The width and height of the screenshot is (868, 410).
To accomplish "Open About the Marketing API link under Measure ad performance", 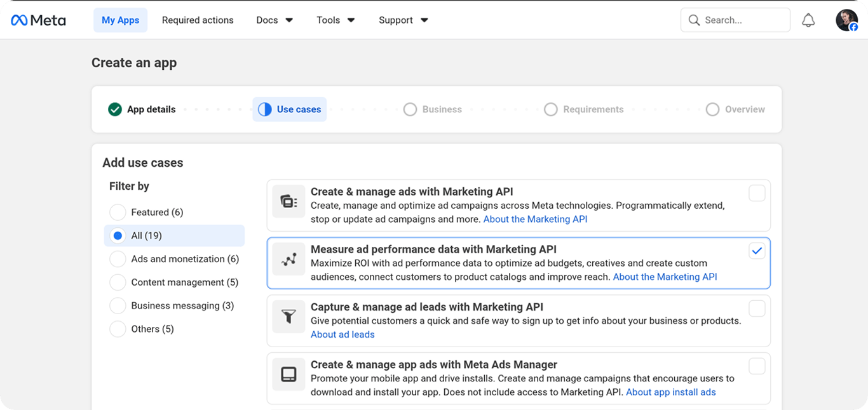I will (665, 277).
